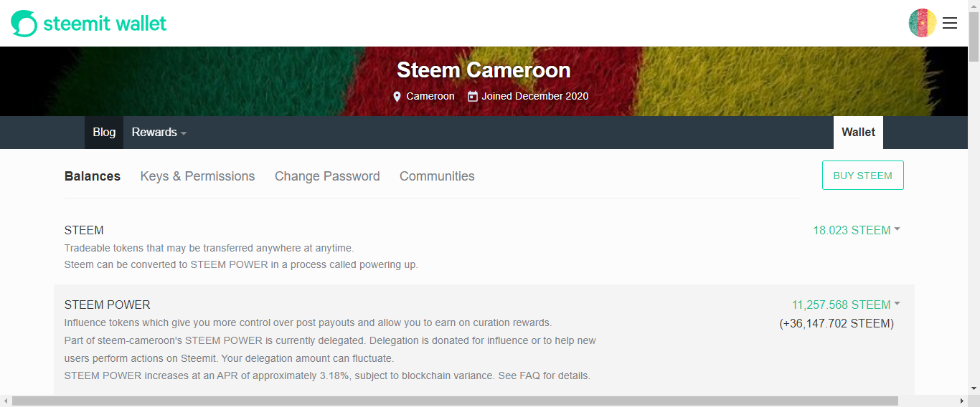Click the Cameroon flag profile avatar
The image size is (980, 407).
[x=922, y=23]
